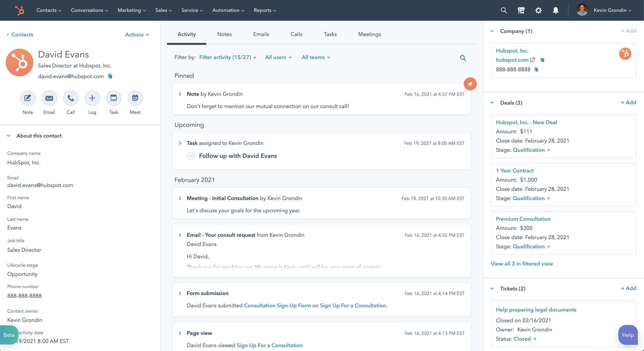Click the Meet calendar icon
This screenshot has height=351, width=644.
click(135, 98)
